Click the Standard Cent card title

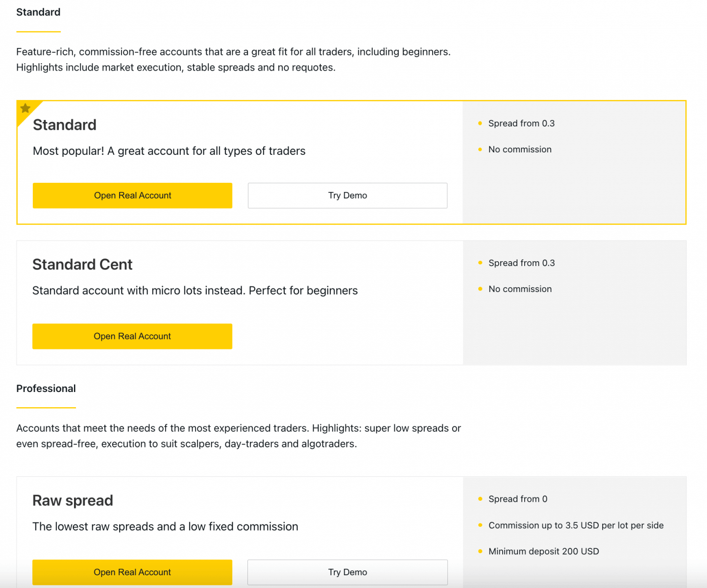pos(82,265)
